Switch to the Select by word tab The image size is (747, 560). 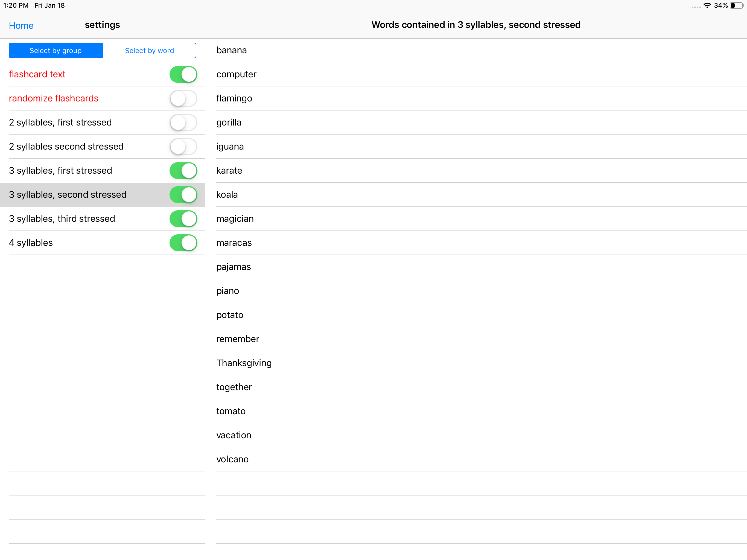149,50
